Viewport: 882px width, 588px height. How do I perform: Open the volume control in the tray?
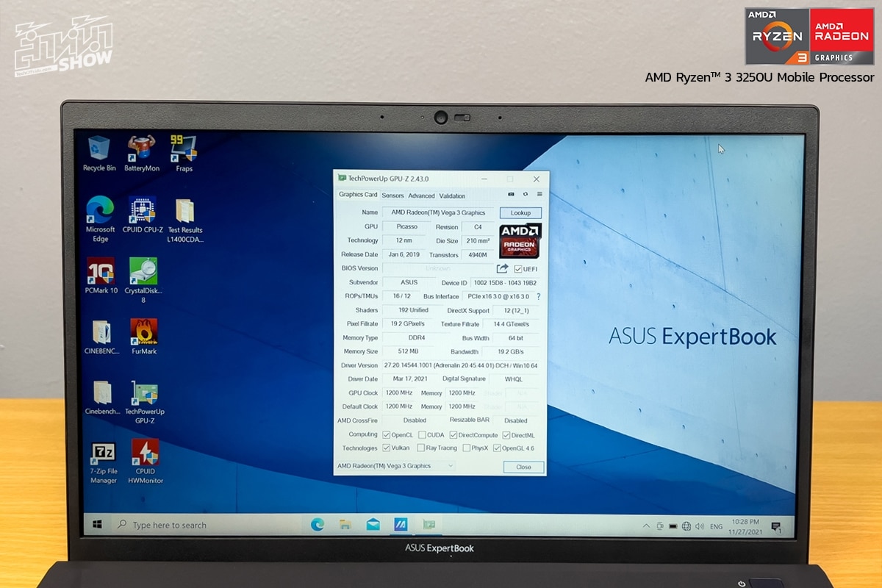pos(698,526)
